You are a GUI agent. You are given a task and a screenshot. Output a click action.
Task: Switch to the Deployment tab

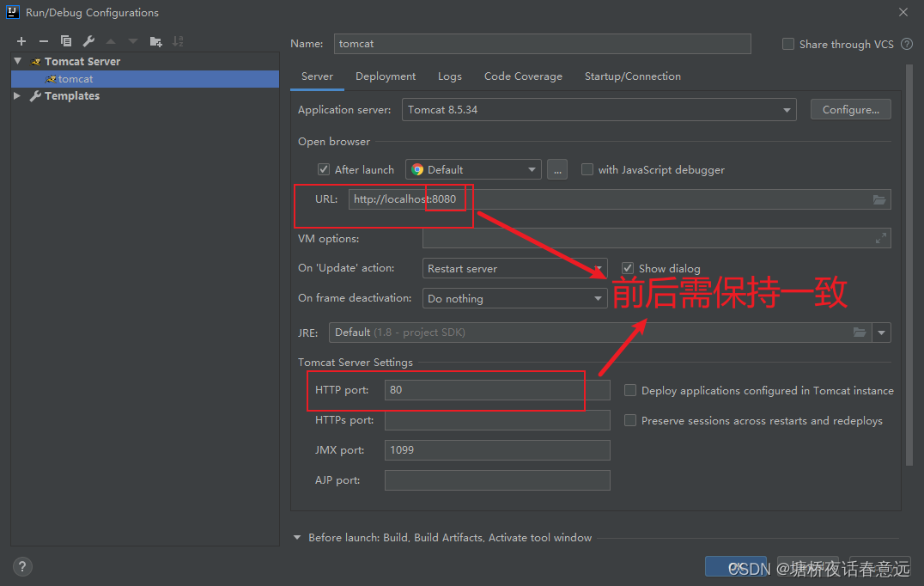[x=385, y=76]
